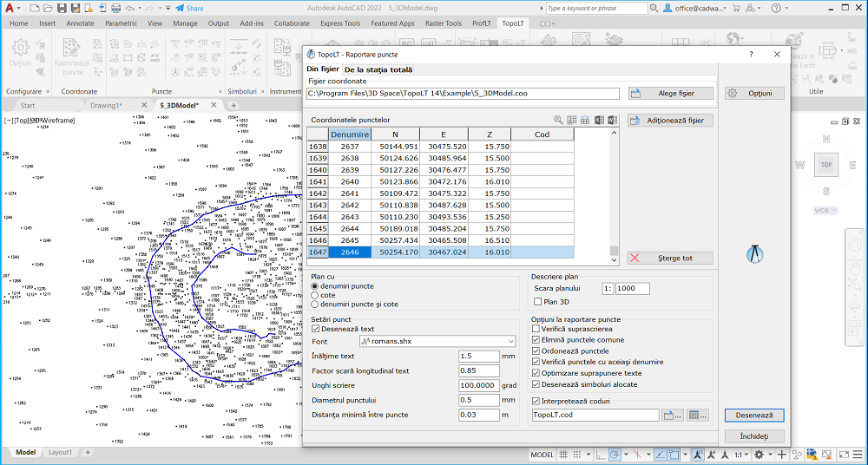Expand the Simboluri panel launcher arrow

(260, 91)
